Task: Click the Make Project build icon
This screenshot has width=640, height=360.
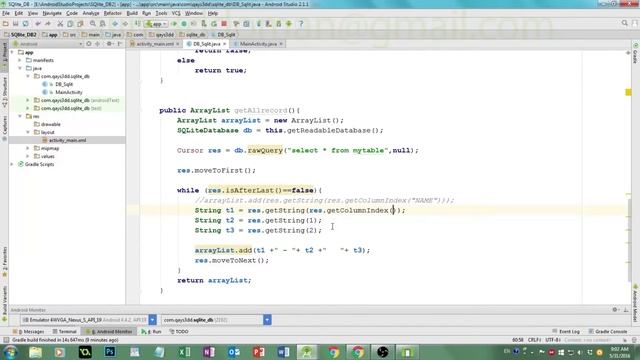Action: (138, 24)
